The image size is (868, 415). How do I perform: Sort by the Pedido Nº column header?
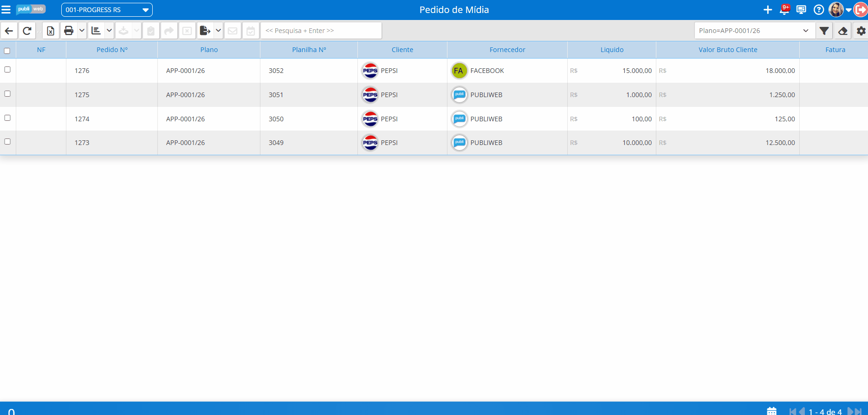[x=112, y=50]
